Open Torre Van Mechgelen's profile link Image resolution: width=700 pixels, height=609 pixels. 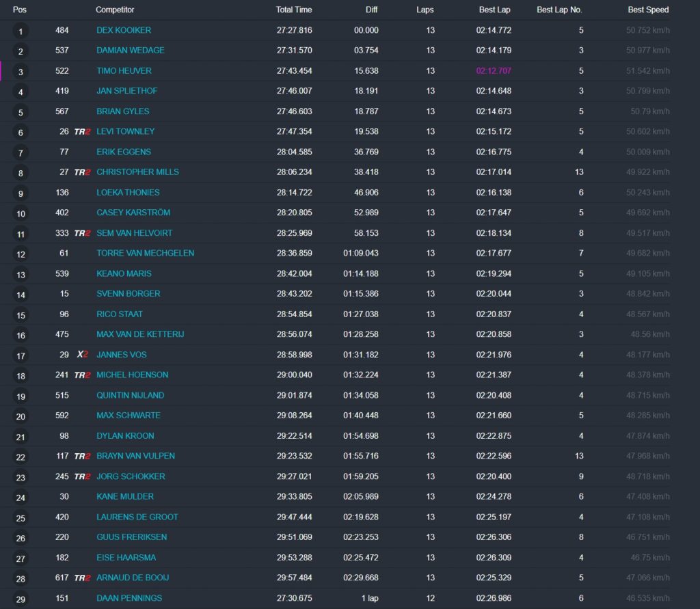coord(145,253)
